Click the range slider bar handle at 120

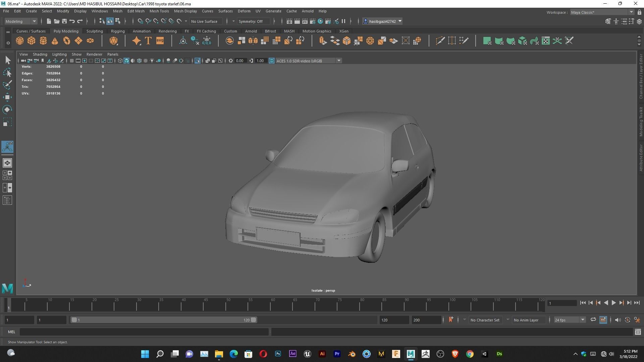point(254,320)
